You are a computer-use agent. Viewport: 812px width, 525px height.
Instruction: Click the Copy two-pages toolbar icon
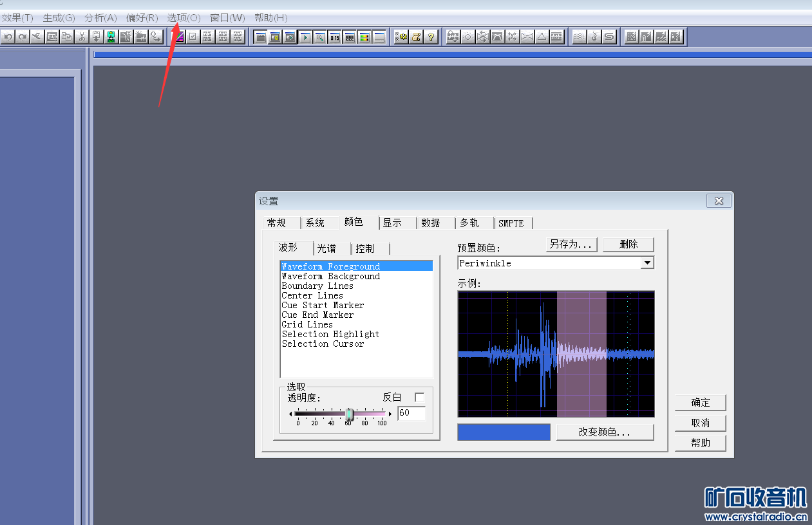tap(66, 37)
